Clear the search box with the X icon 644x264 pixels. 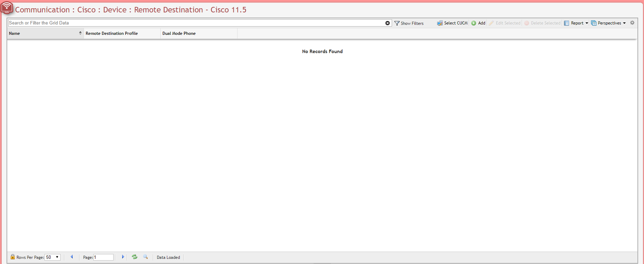tap(388, 23)
